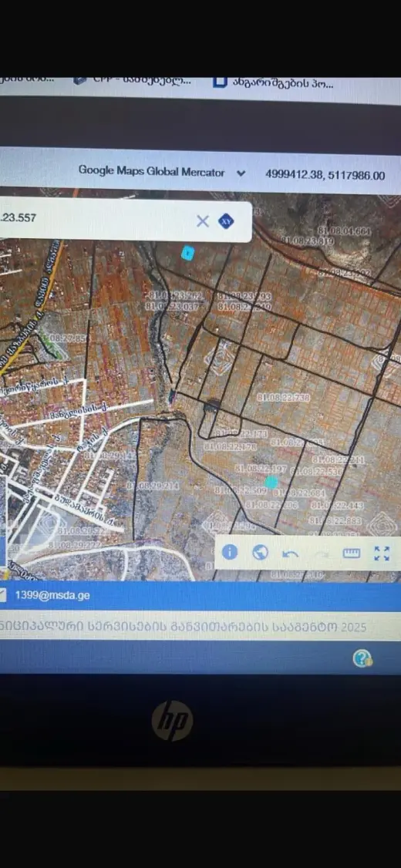Open the CPP bookmark in the browser bar

pyautogui.click(x=133, y=79)
